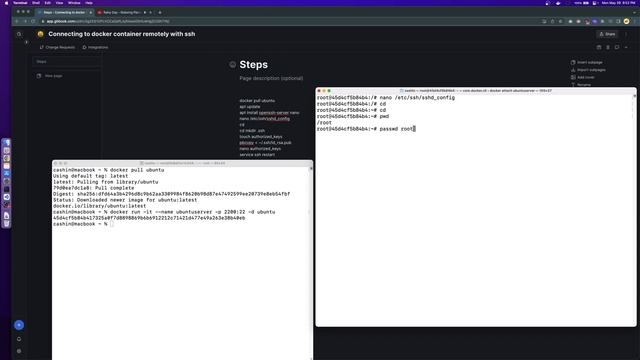Image resolution: width=640 pixels, height=360 pixels.
Task: Click the notifications icon in bottom-left sidebar
Action: [x=19, y=339]
